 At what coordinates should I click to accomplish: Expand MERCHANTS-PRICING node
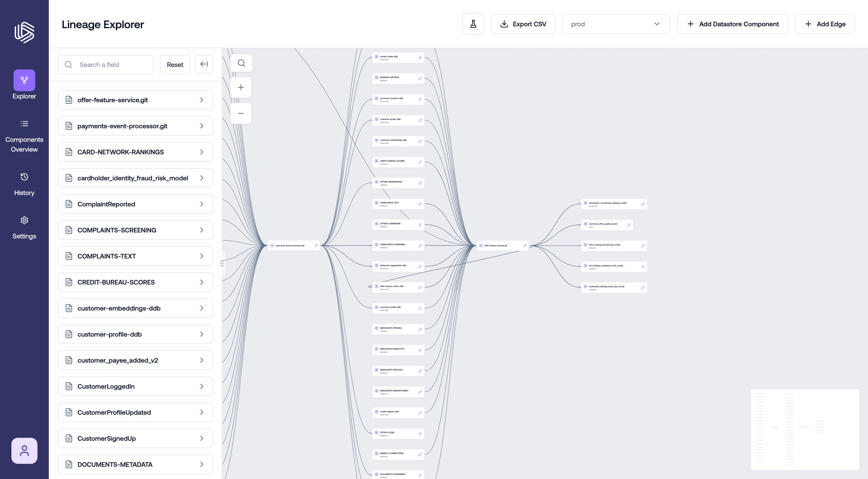[x=420, y=329]
